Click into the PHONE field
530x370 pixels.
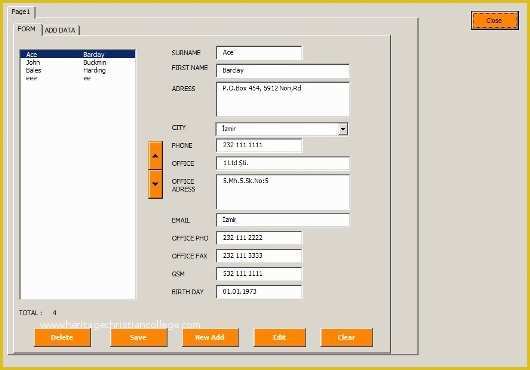[x=259, y=145]
